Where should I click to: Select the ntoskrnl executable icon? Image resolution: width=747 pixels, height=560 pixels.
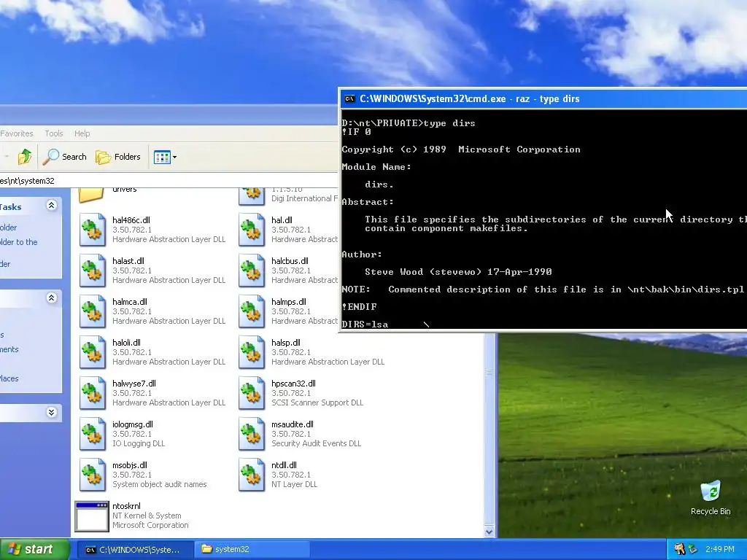pyautogui.click(x=92, y=516)
